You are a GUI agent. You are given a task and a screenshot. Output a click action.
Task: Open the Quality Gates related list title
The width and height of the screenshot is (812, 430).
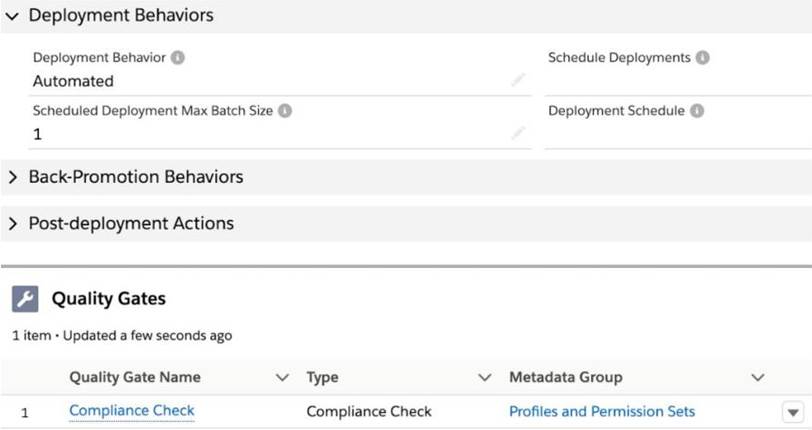[x=108, y=299]
